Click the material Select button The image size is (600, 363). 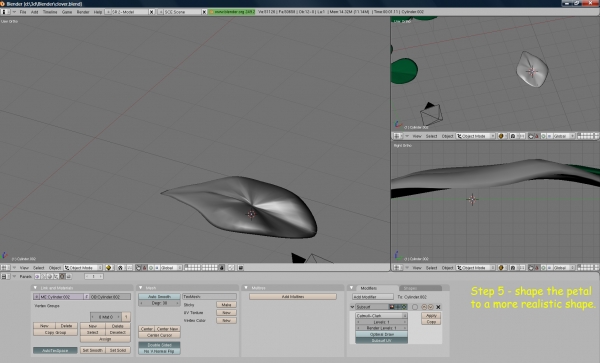pos(93,332)
